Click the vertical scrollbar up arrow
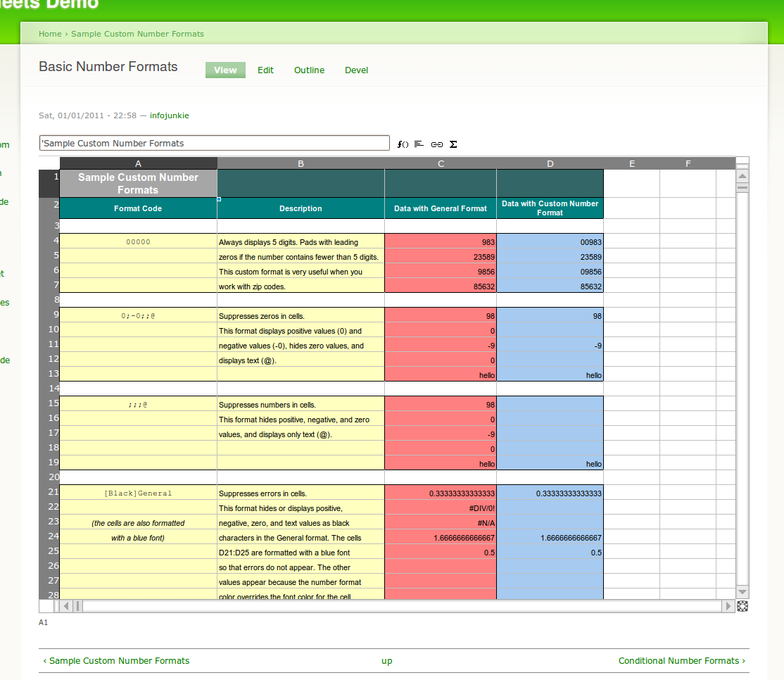The image size is (784, 680). (742, 176)
